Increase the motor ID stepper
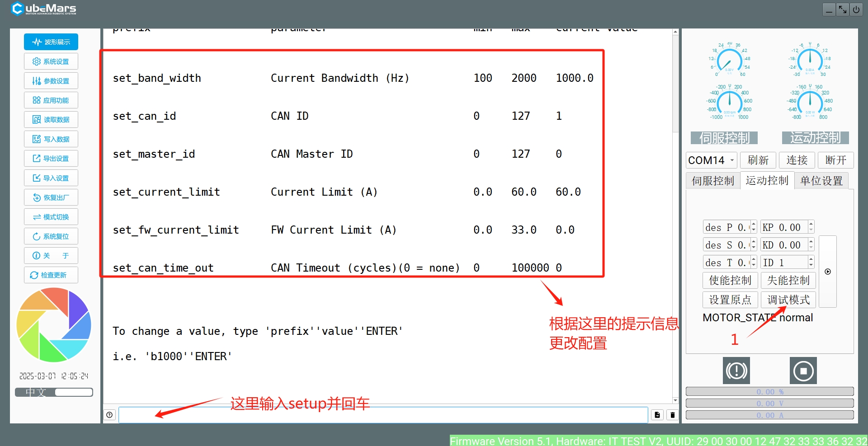 pyautogui.click(x=811, y=259)
